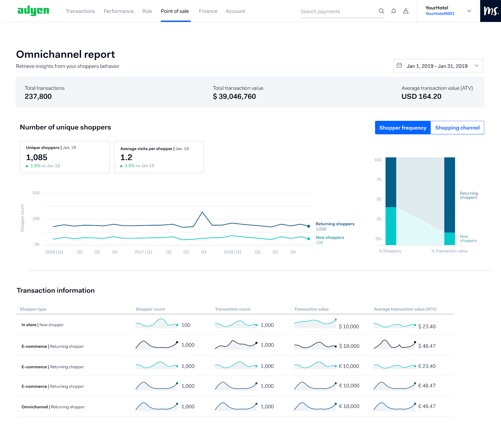
Task: Open the user profile icon
Action: [x=406, y=11]
